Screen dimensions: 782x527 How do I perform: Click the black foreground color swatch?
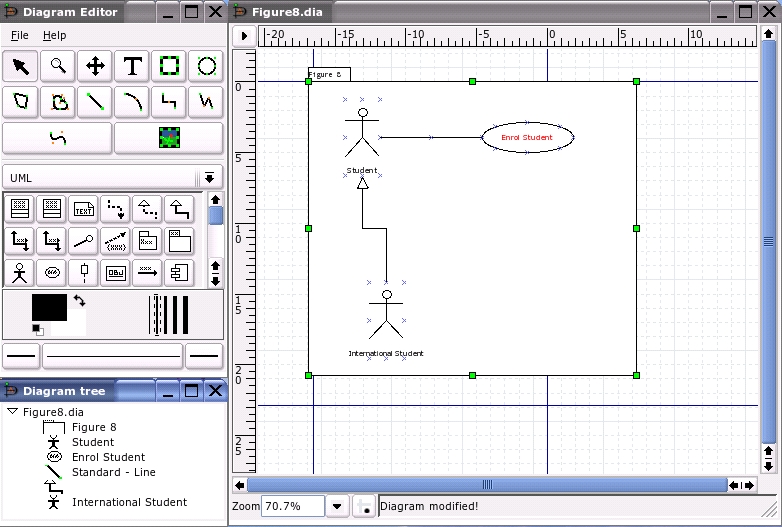tap(48, 308)
